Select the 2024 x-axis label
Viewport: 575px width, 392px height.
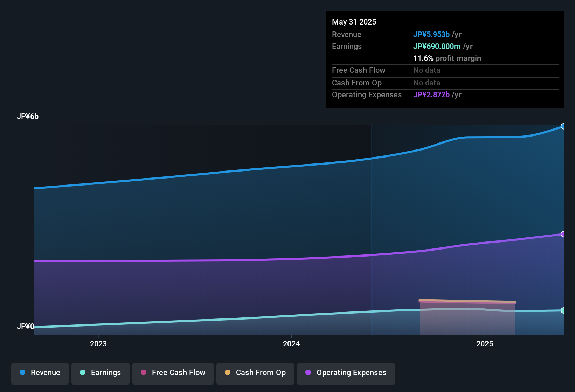click(291, 344)
